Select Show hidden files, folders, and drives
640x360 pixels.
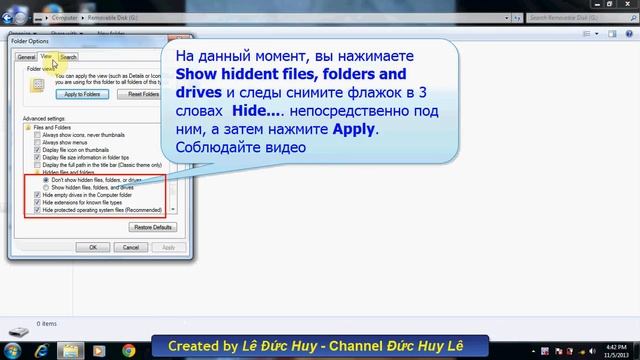[x=46, y=187]
